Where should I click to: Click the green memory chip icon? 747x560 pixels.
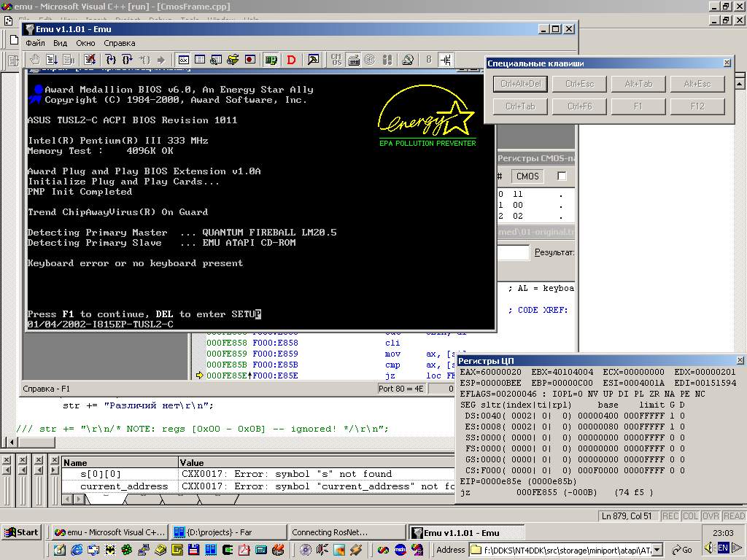tap(271, 60)
